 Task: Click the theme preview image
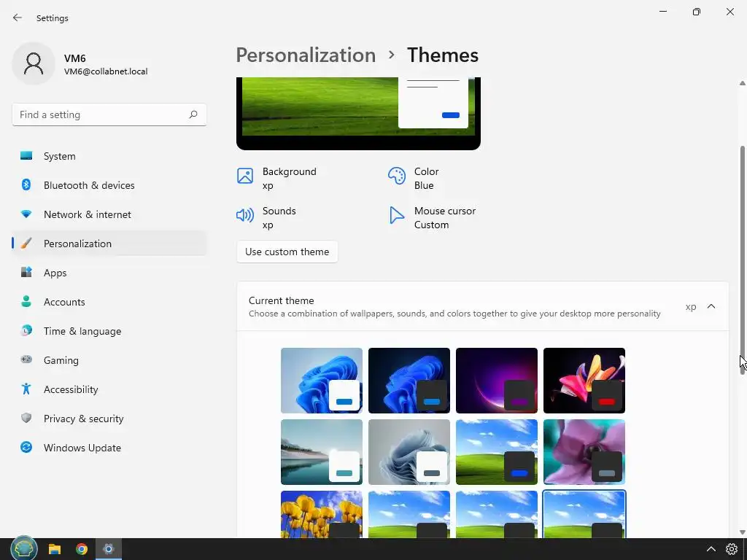[x=358, y=113]
